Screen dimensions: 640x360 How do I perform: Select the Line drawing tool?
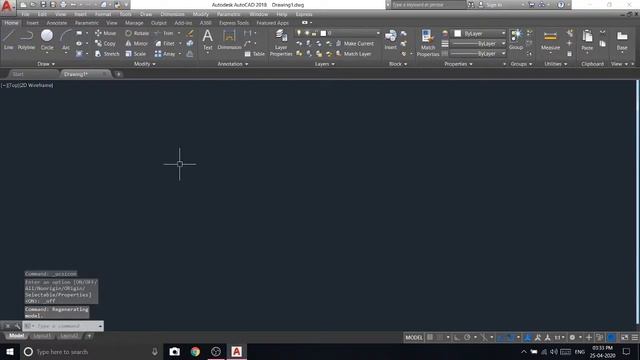pos(9,40)
